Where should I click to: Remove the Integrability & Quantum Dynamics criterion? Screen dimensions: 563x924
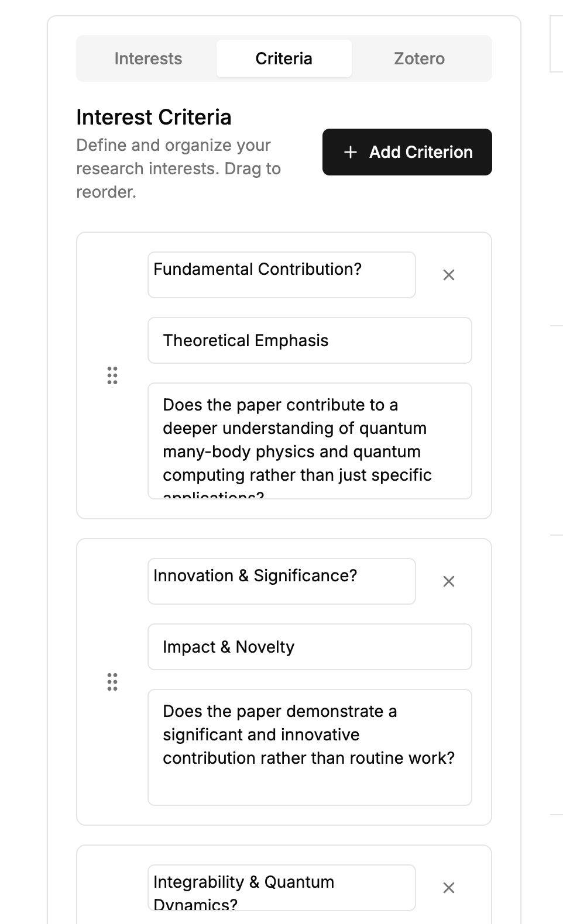(449, 888)
